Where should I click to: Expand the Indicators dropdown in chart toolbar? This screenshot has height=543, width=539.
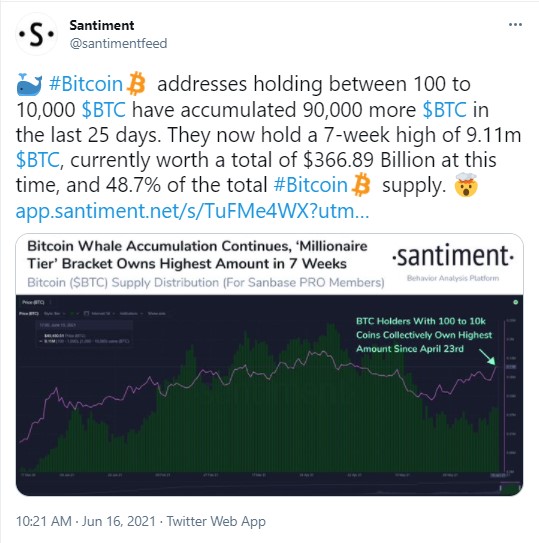[x=131, y=313]
